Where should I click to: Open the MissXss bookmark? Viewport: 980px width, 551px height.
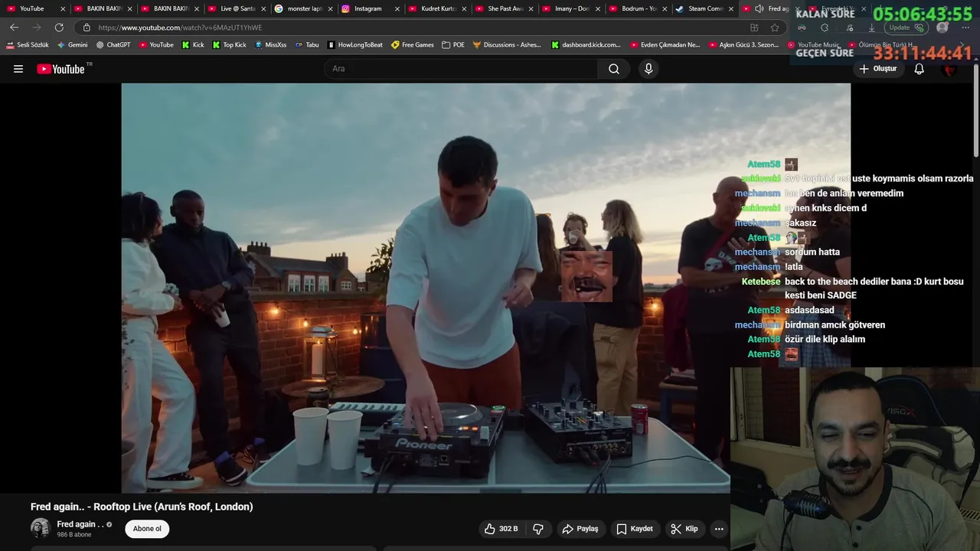point(270,45)
